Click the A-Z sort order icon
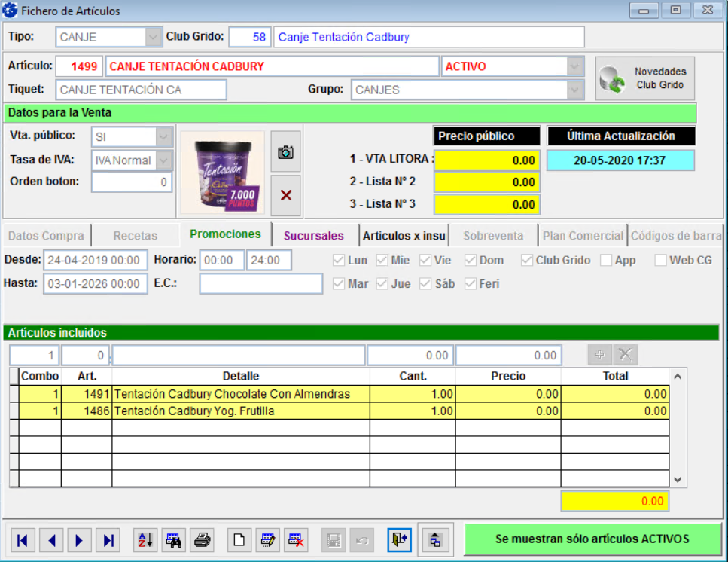The width and height of the screenshot is (728, 562). (x=145, y=540)
